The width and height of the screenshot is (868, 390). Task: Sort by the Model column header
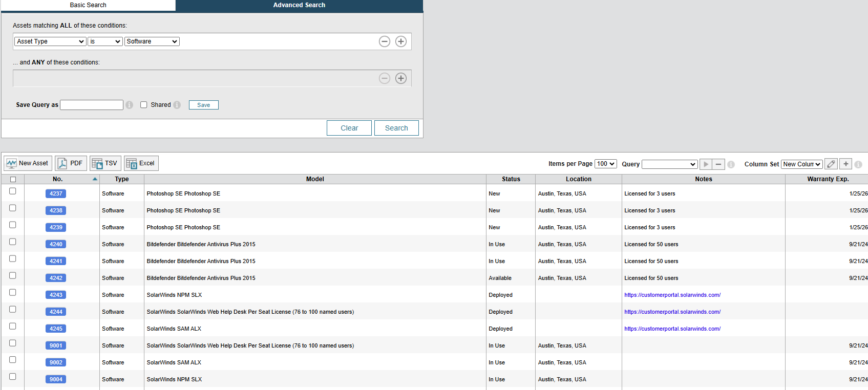[315, 179]
